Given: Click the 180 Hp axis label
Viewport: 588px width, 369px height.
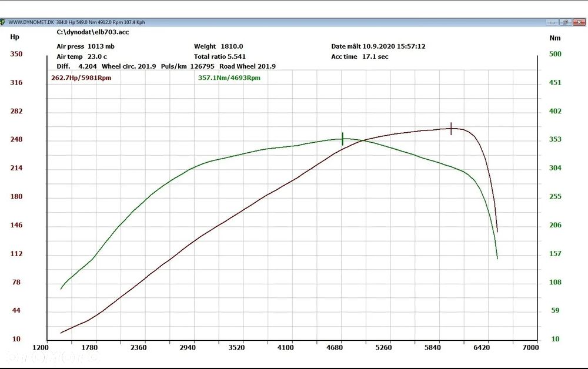Looking at the screenshot, I should [x=16, y=196].
